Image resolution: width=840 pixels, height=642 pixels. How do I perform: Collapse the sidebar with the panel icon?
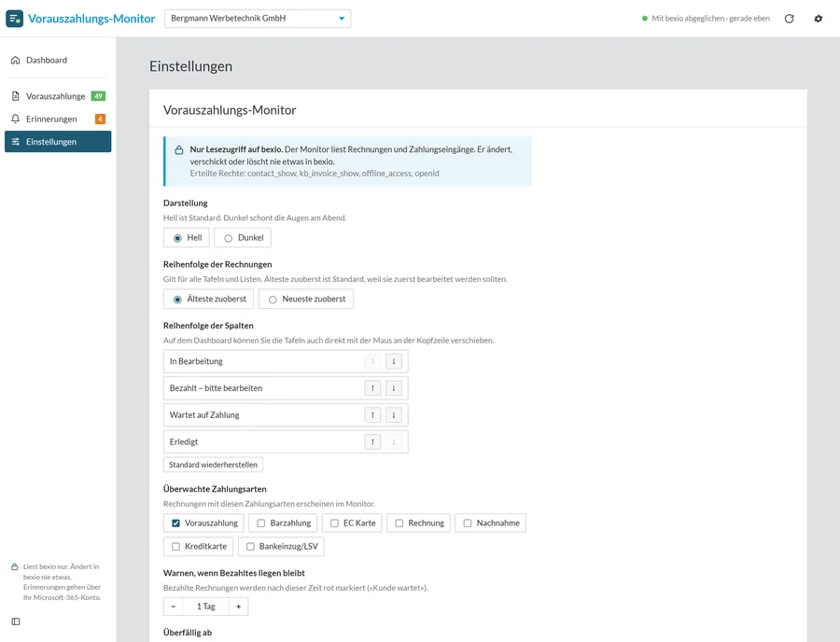click(16, 621)
